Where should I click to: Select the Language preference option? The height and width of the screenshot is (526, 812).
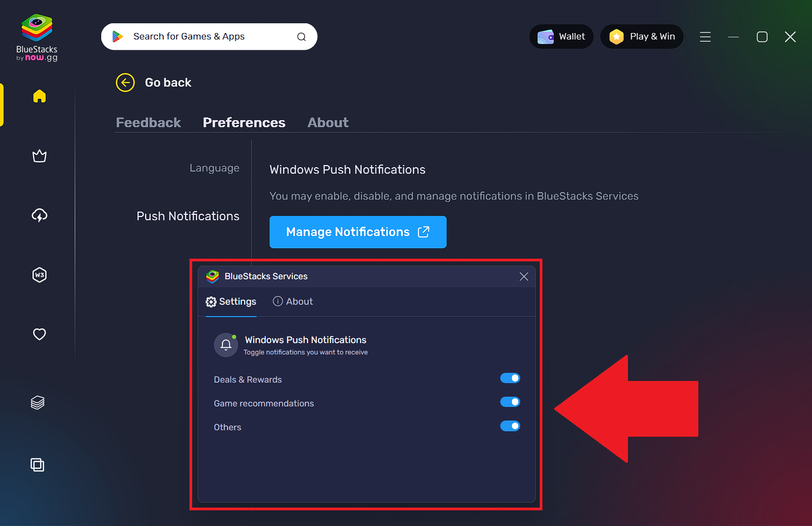coord(214,168)
